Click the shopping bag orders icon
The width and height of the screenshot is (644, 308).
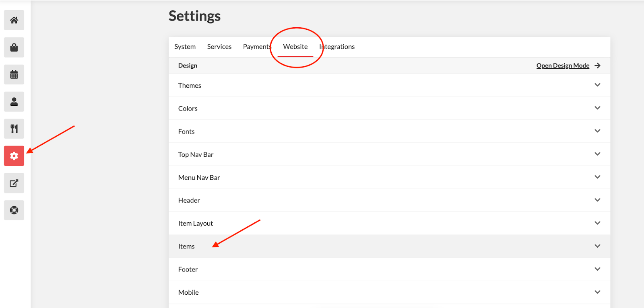point(14,47)
